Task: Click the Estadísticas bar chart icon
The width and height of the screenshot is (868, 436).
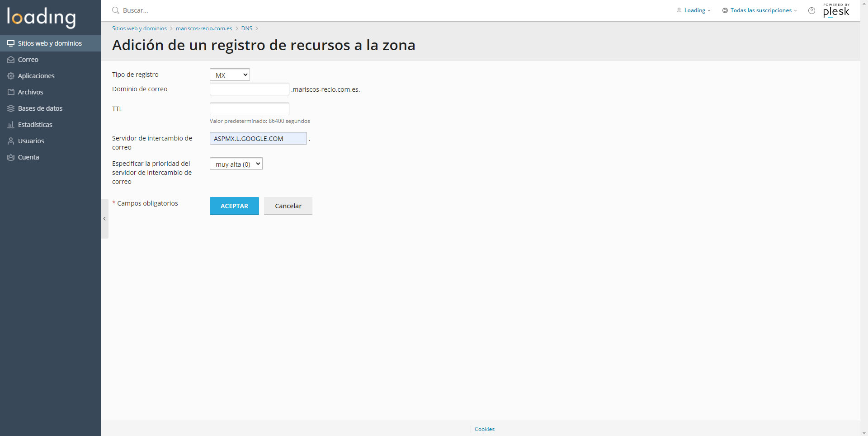Action: coord(11,125)
